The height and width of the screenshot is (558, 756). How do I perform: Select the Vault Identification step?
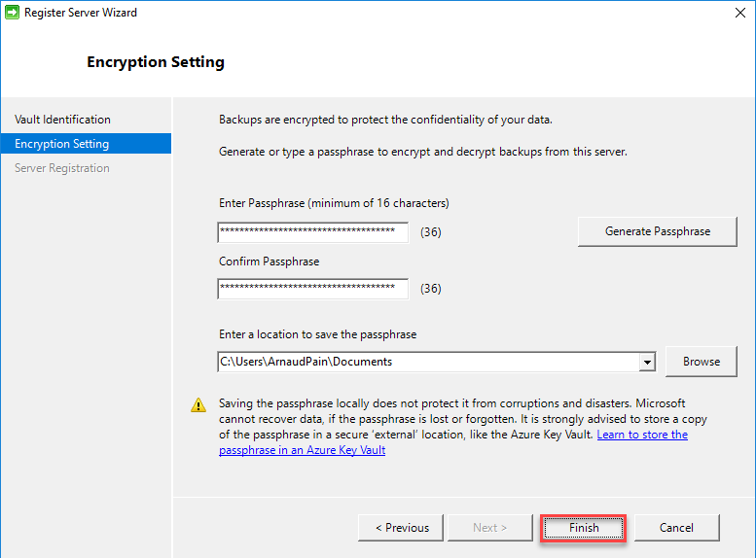[62, 120]
